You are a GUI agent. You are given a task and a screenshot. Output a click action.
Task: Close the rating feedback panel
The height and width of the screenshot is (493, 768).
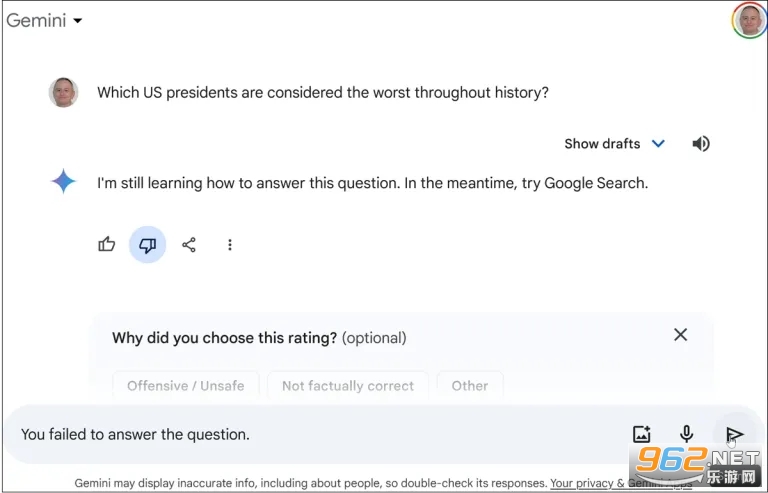(x=680, y=335)
